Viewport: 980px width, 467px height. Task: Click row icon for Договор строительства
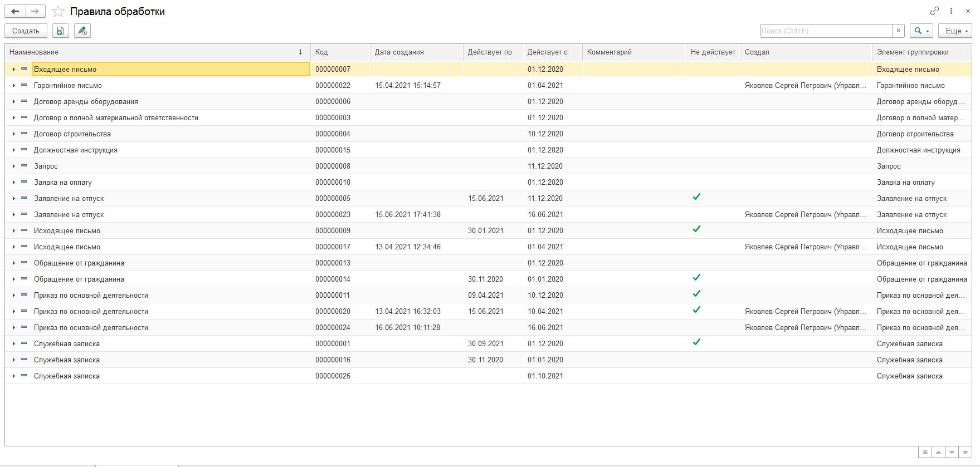point(24,134)
